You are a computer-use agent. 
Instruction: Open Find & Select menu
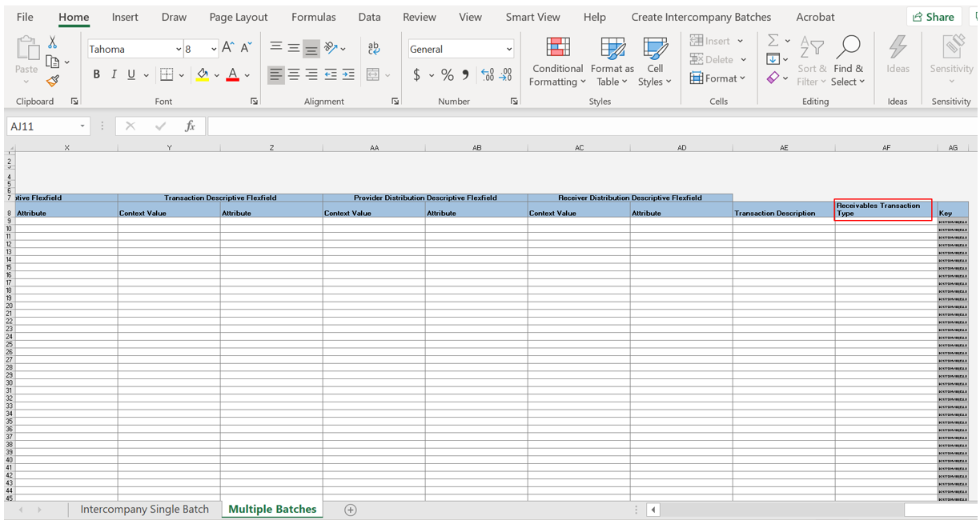[x=847, y=62]
